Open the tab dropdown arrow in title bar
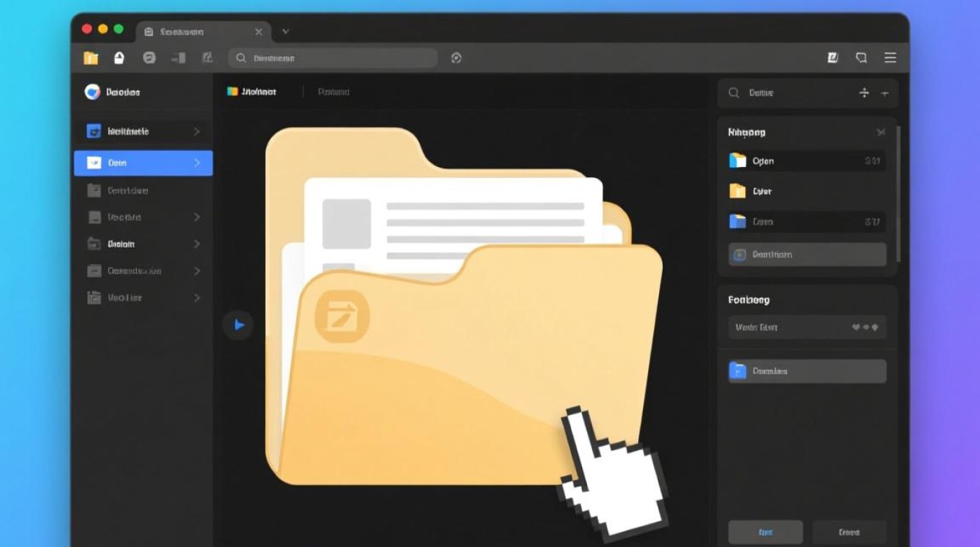The image size is (980, 547). [285, 31]
